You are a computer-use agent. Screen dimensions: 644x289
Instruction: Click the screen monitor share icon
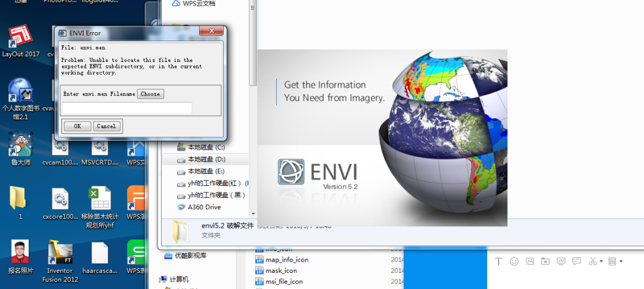(x=561, y=261)
